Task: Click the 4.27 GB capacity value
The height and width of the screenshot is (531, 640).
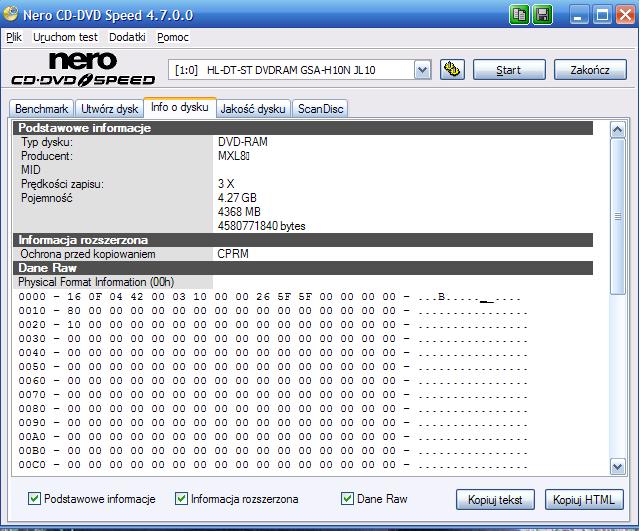Action: click(x=237, y=198)
